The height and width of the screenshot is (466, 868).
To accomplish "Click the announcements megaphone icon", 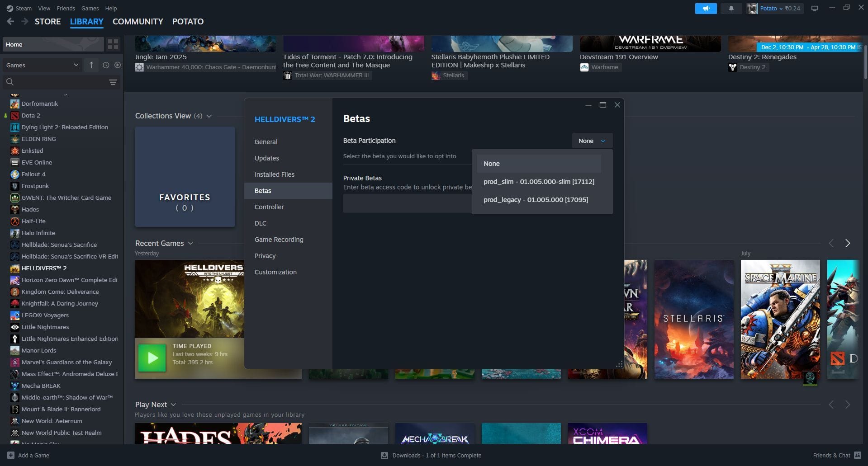I will click(705, 8).
